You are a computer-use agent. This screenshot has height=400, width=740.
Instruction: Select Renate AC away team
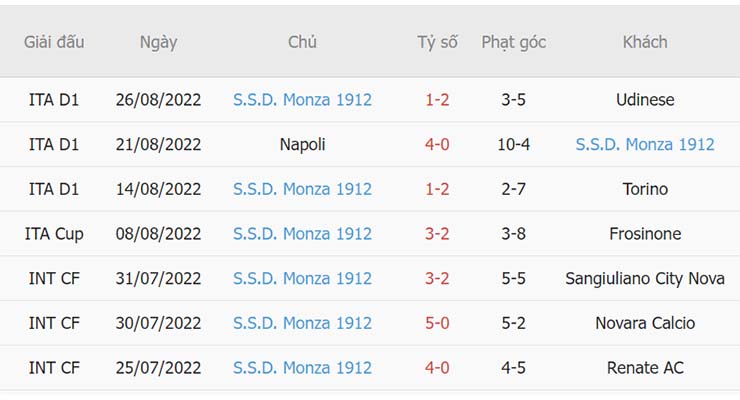645,368
